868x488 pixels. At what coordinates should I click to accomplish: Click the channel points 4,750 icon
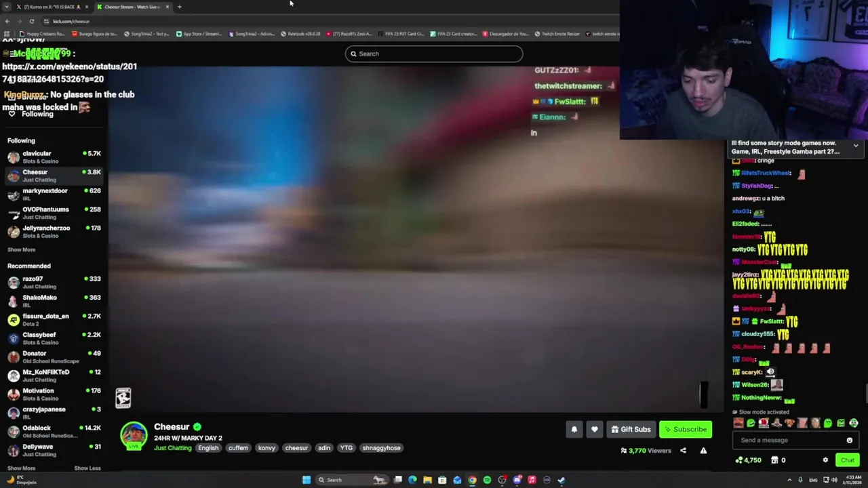[x=749, y=460]
